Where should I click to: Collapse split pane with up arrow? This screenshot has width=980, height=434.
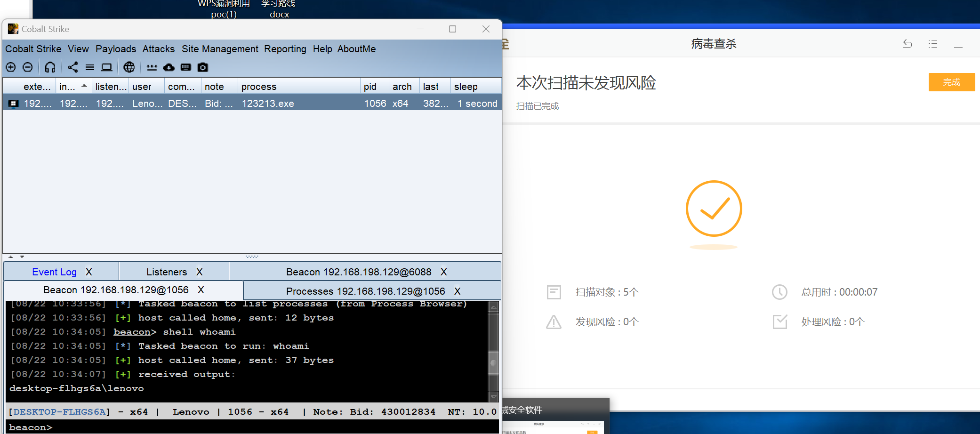click(11, 257)
